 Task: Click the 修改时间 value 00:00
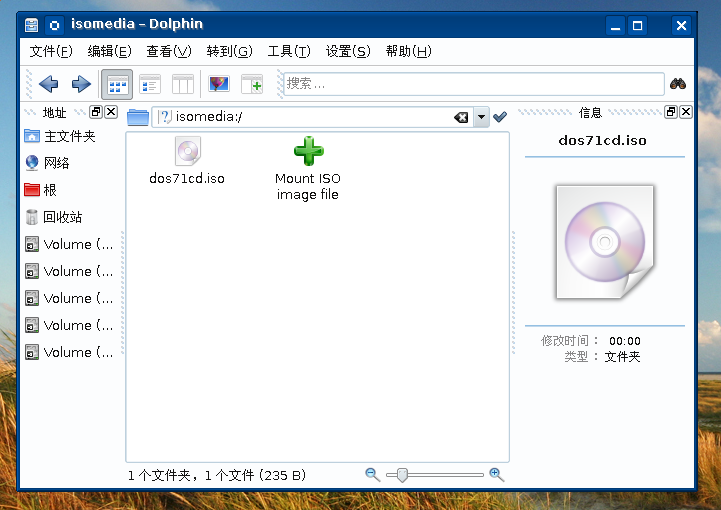coord(624,341)
